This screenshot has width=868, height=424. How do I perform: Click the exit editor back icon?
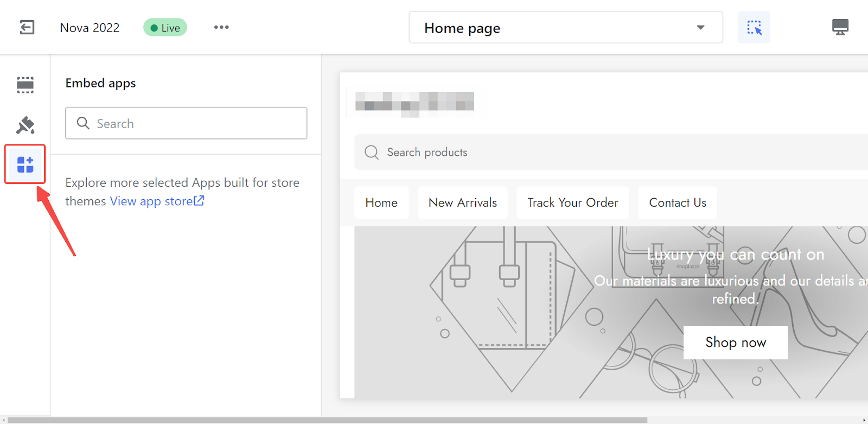pos(27,27)
